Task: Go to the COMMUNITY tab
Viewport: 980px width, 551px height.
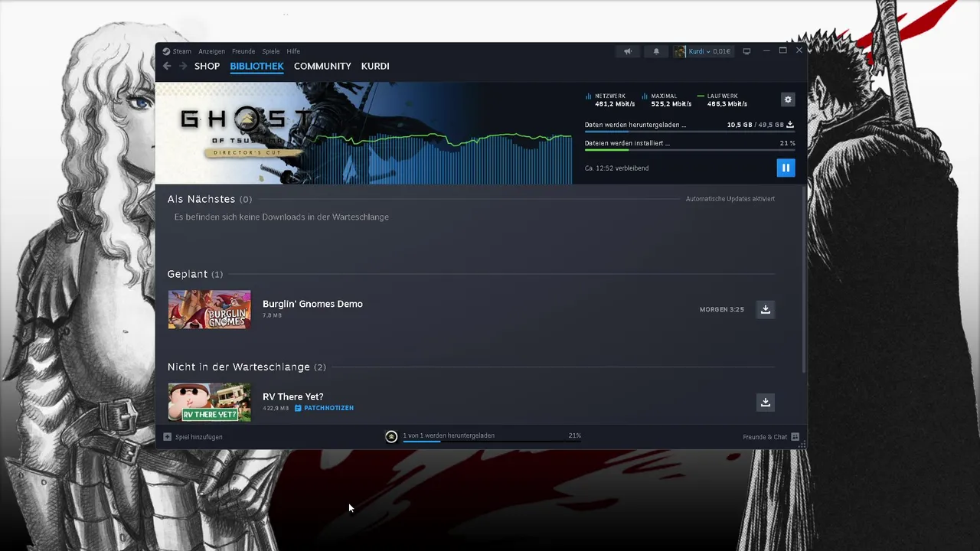Action: point(322,66)
